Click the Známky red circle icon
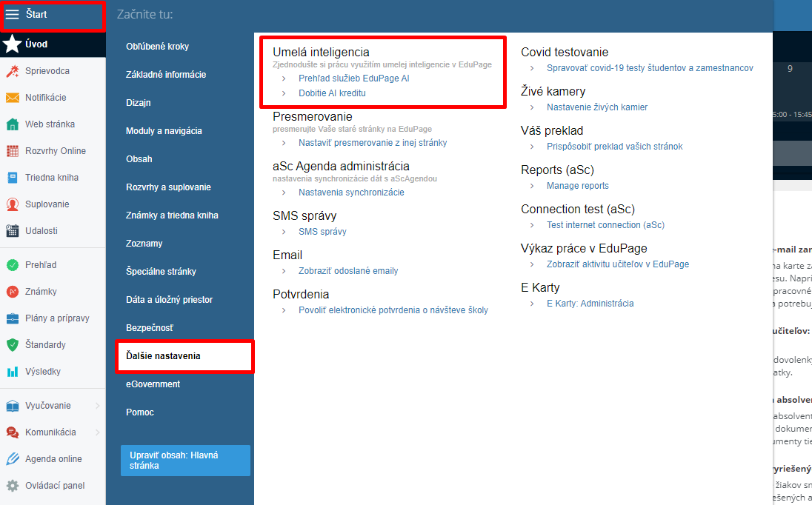812x505 pixels. 13,292
